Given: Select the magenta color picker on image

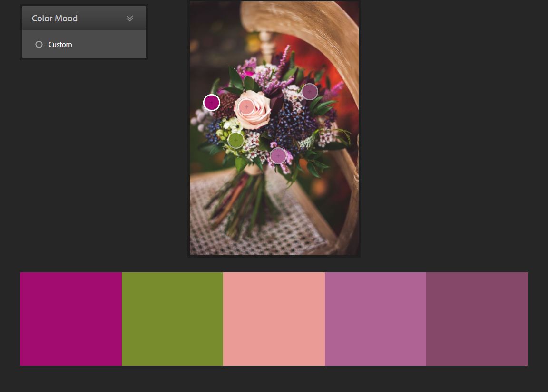Looking at the screenshot, I should click(x=211, y=103).
